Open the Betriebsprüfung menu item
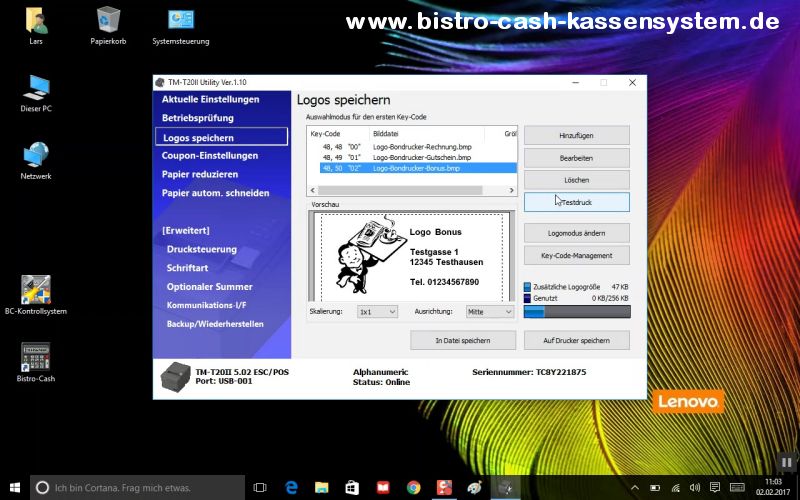 197,118
